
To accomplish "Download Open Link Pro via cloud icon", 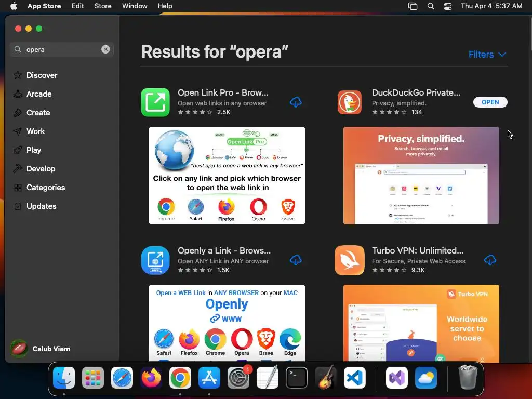I will (296, 102).
